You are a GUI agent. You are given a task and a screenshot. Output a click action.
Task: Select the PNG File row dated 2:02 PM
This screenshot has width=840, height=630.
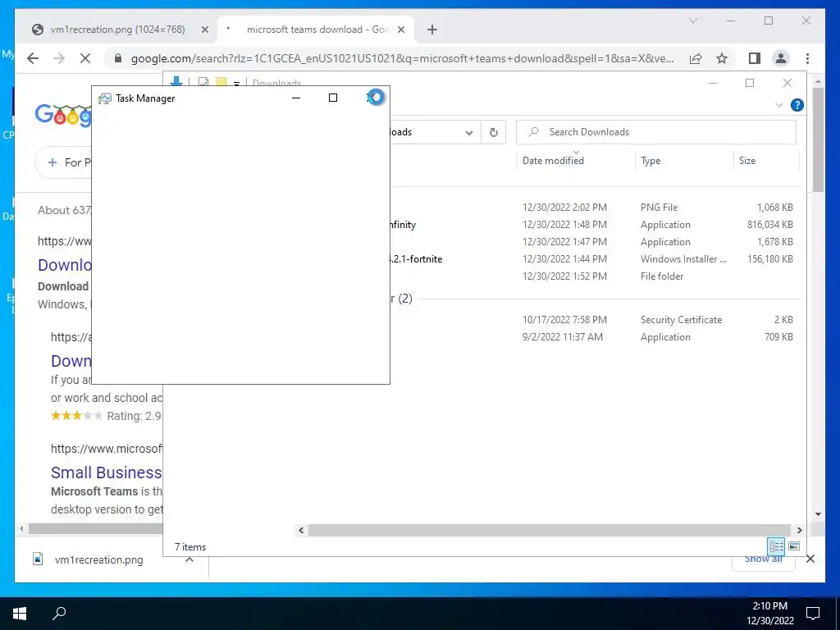[595, 208]
